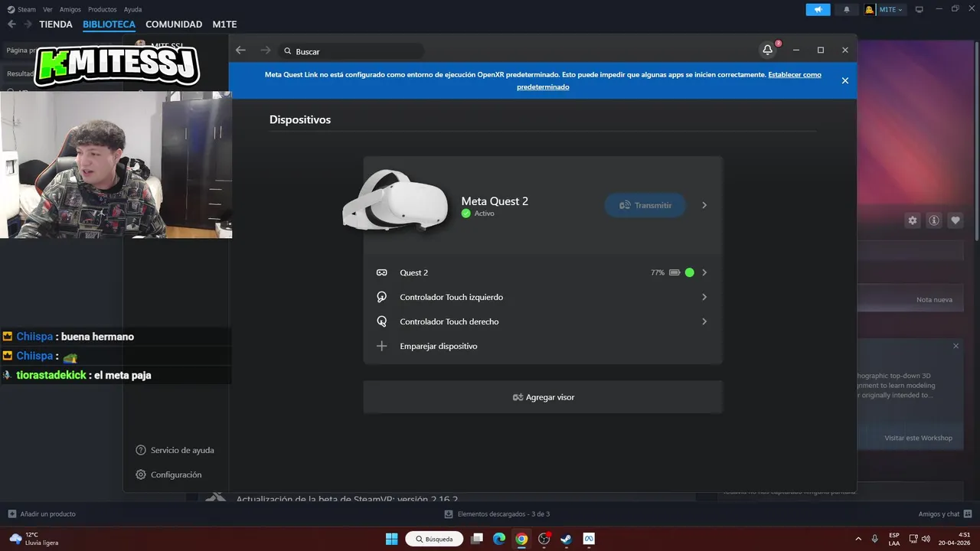Image resolution: width=980 pixels, height=551 pixels.
Task: Open the Ver menu in Steam
Action: point(47,9)
